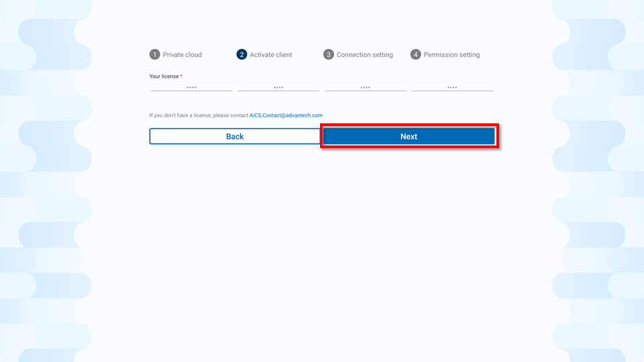Focus the first license segment field
This screenshot has width=644, height=362.
pos(191,87)
